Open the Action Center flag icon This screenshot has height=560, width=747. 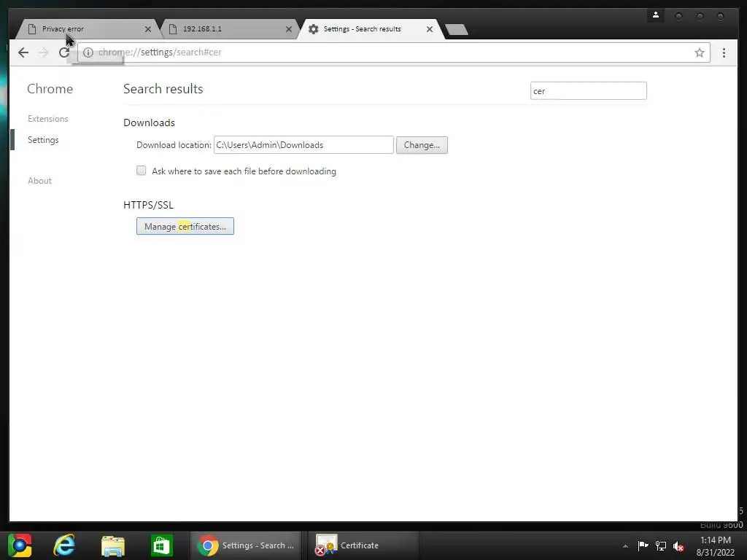(643, 545)
